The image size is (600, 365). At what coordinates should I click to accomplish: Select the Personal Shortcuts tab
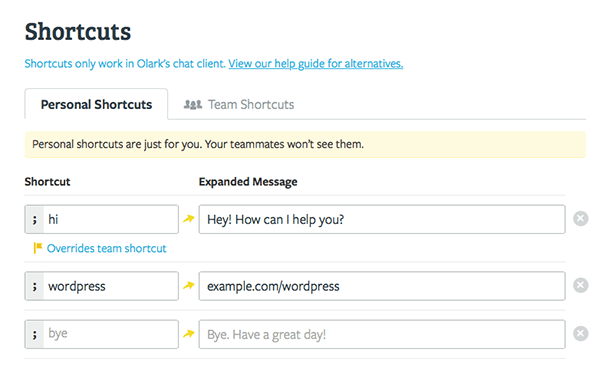point(96,104)
